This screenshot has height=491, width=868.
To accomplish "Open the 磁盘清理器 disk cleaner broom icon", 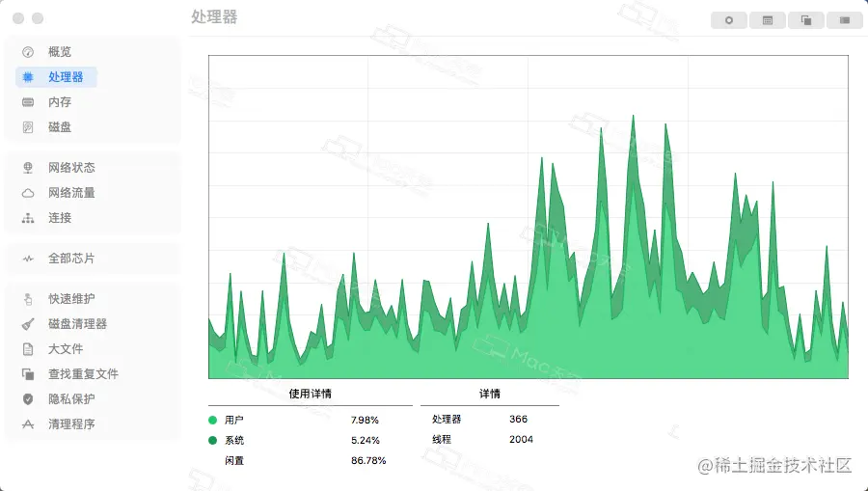I will (x=28, y=324).
